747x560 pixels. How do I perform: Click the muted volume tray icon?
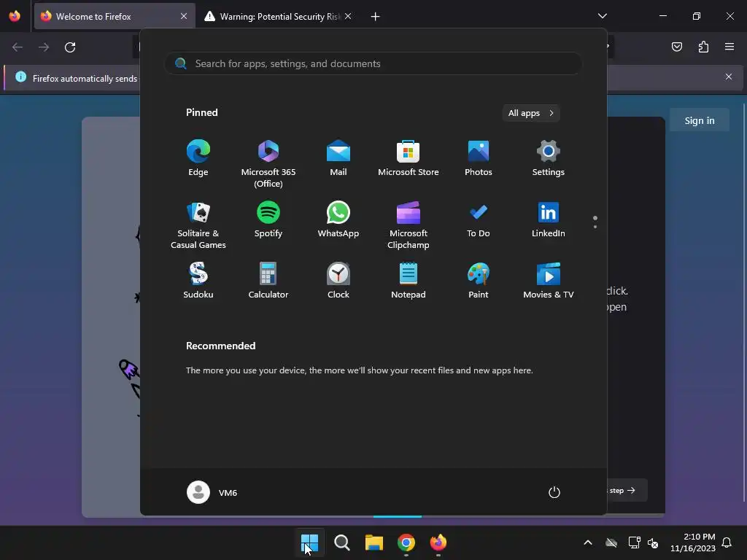point(653,542)
